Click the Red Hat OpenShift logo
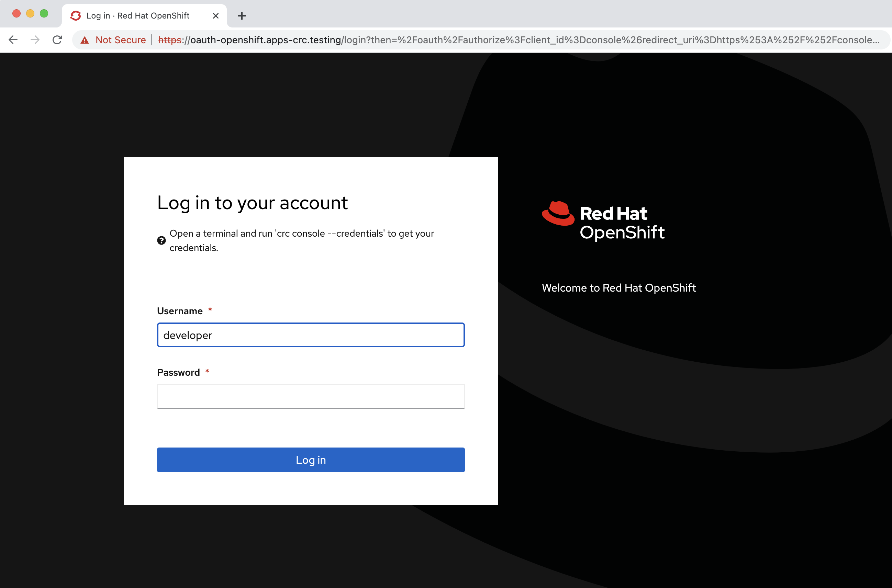The height and width of the screenshot is (588, 892). point(603,221)
